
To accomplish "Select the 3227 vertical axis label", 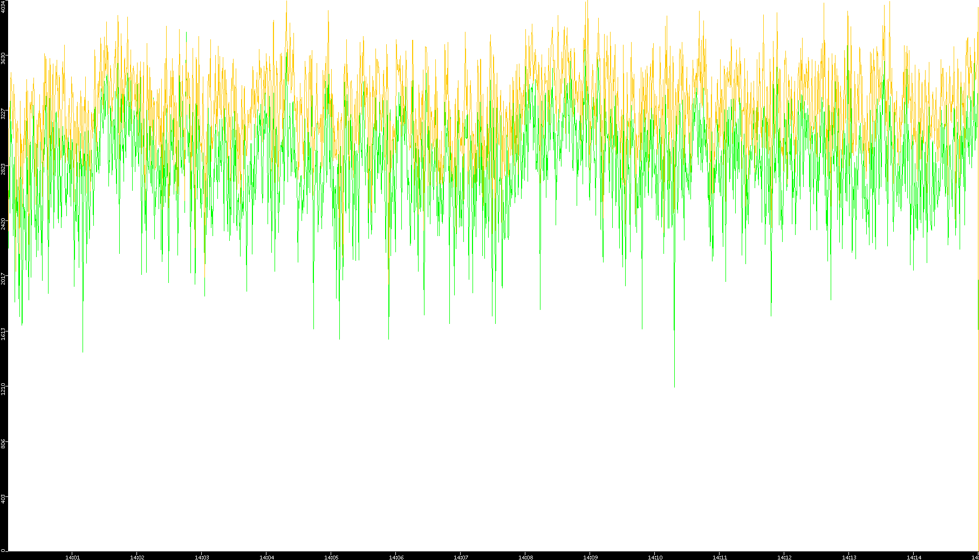I will pos(3,113).
